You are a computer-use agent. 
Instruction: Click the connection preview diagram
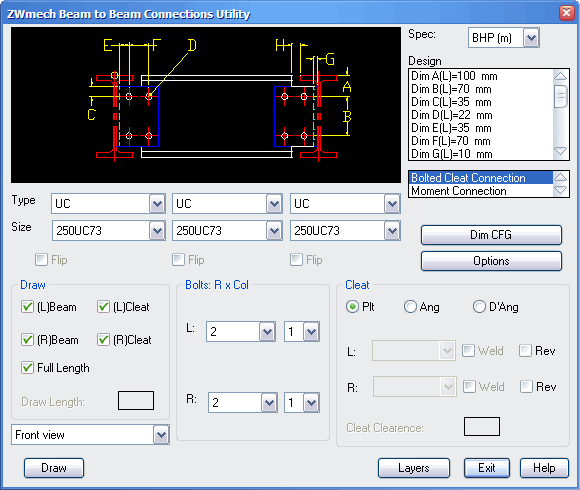[206, 105]
